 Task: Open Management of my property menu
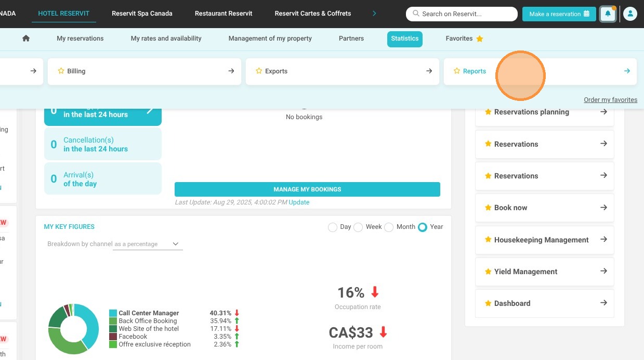pos(270,38)
